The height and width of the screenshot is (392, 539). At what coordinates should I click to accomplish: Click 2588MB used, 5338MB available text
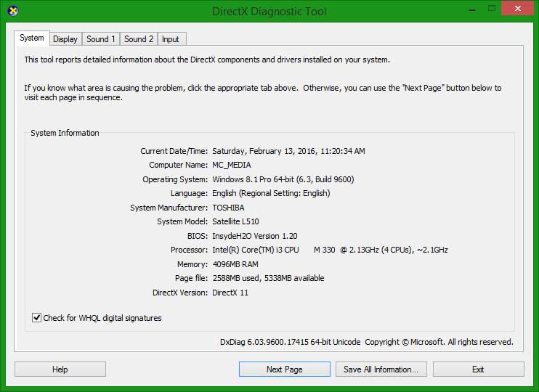268,278
